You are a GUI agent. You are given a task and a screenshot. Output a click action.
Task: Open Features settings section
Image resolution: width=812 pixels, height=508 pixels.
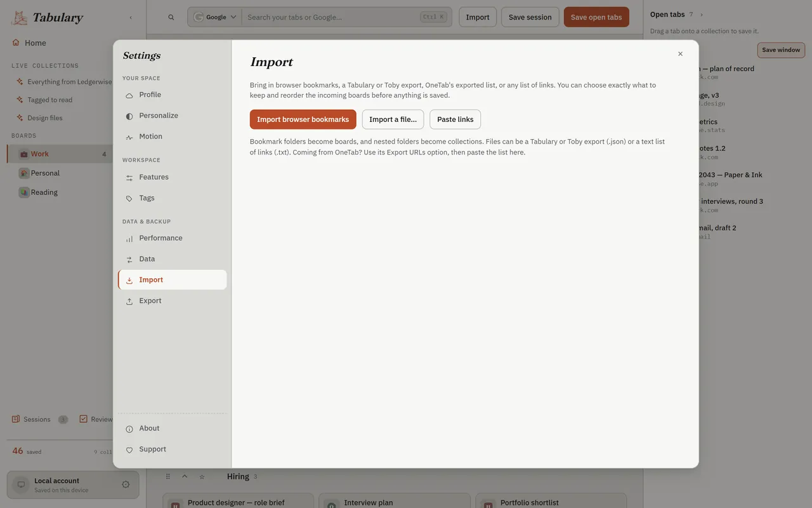[172, 177]
